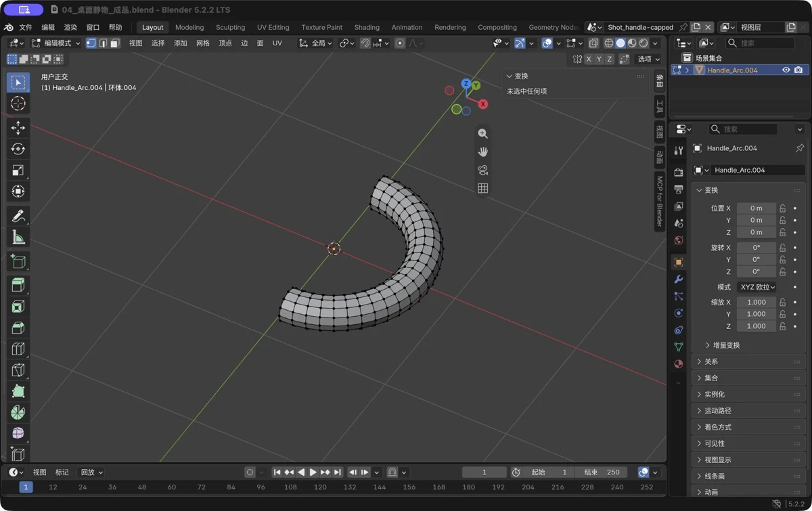Select the Annotate pencil tool
This screenshot has height=511, width=812.
tap(18, 216)
